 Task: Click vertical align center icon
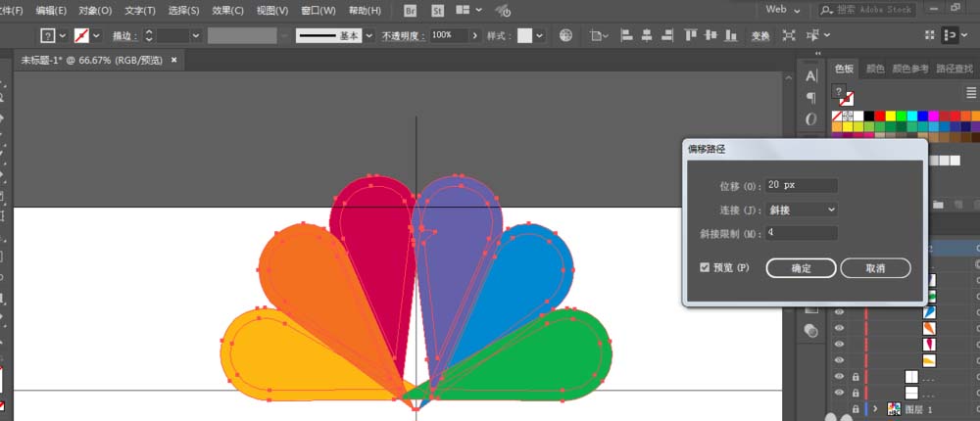pyautogui.click(x=710, y=35)
